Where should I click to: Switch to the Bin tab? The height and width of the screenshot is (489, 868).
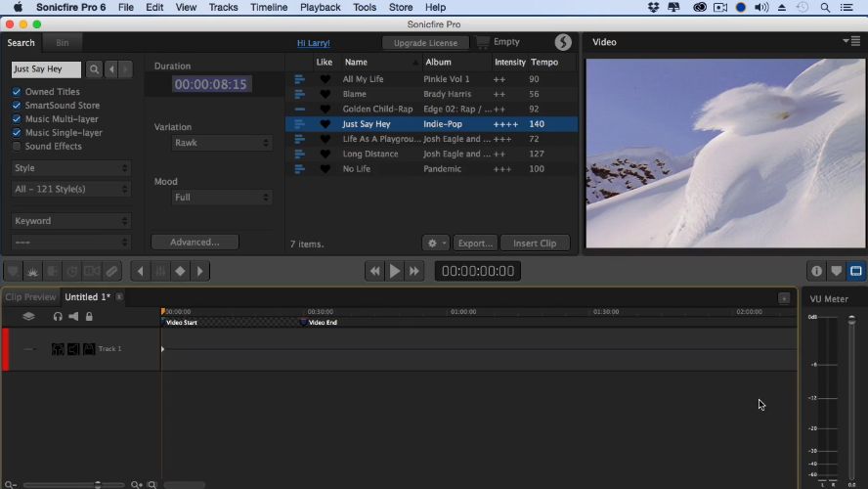pyautogui.click(x=63, y=43)
